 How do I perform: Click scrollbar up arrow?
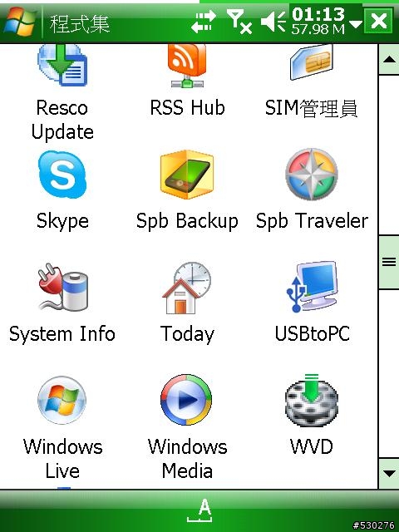[x=389, y=60]
